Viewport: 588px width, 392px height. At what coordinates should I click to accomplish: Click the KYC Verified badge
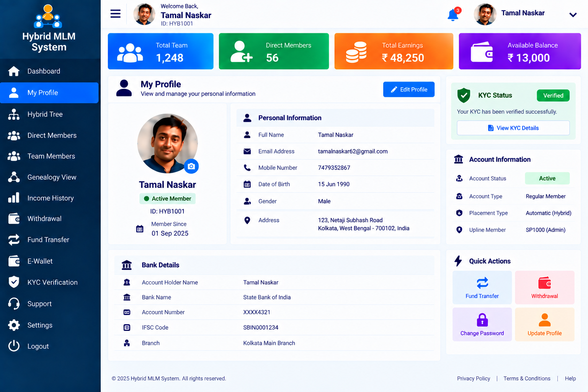pos(553,95)
